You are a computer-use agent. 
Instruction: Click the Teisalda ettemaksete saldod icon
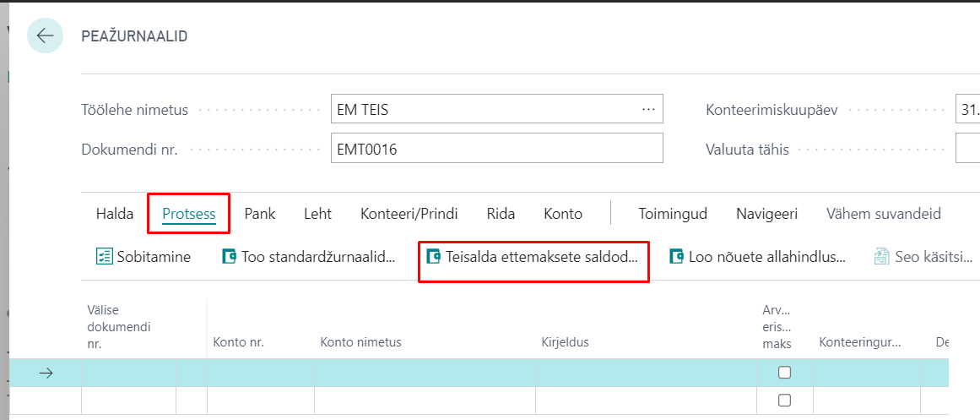click(434, 257)
